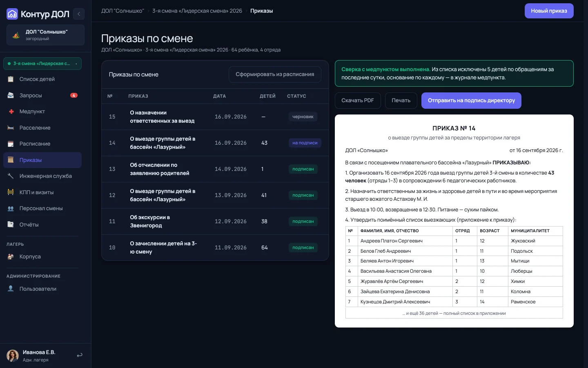Open the ДОЛ "Солнышко" camp selector

(45, 35)
